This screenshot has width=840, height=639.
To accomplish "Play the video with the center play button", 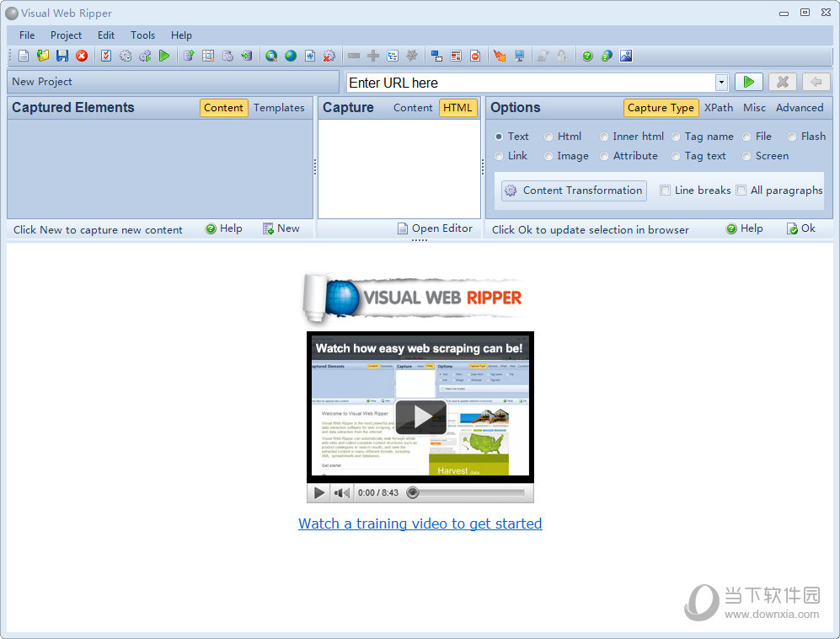I will [x=420, y=417].
